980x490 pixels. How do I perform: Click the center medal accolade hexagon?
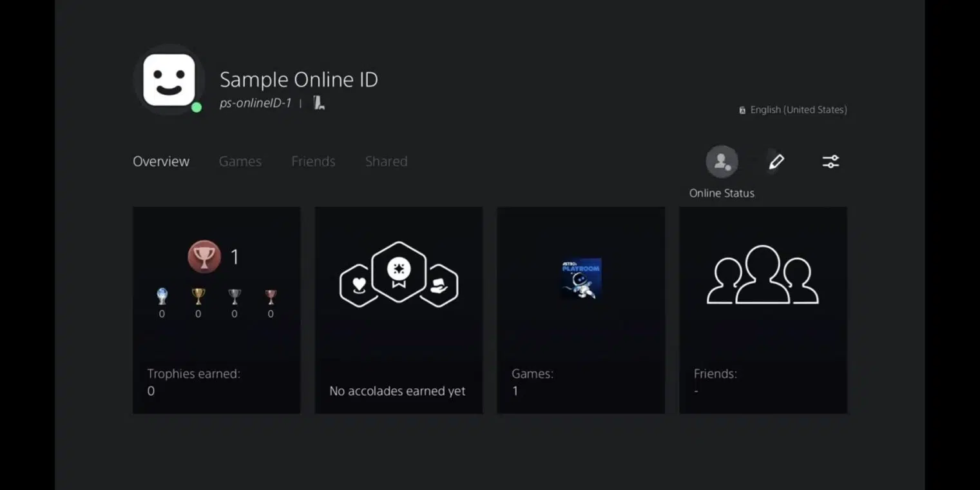398,271
